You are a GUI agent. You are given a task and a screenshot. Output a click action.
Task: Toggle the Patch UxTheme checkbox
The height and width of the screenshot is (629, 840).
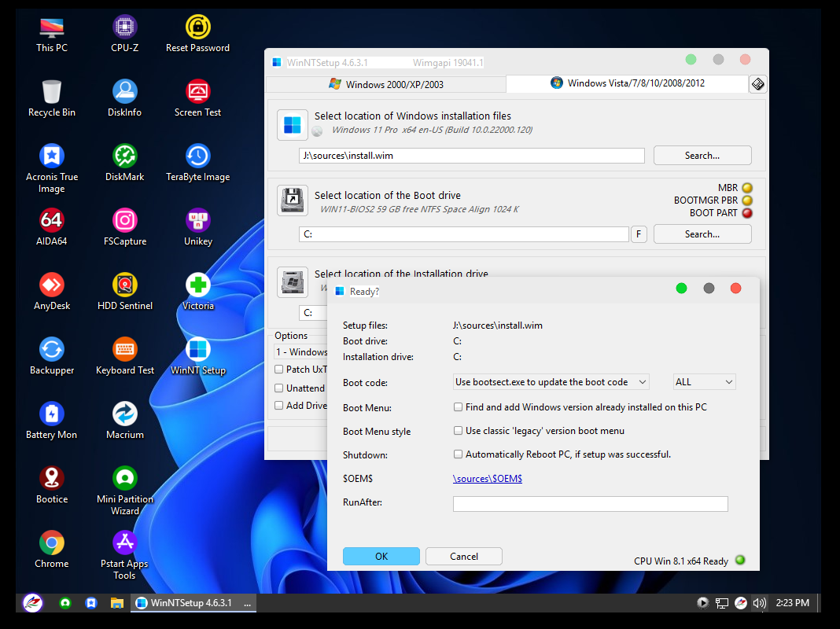[x=278, y=369]
